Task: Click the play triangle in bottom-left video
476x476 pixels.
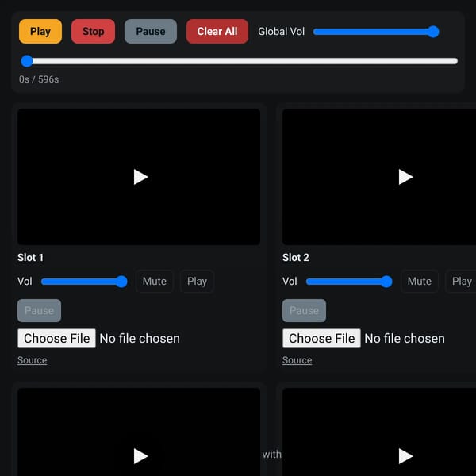Action: click(140, 456)
